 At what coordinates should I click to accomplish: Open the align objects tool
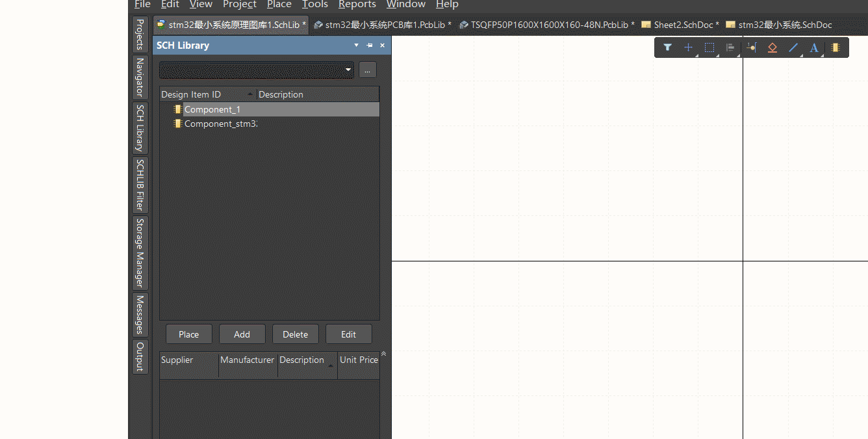730,47
